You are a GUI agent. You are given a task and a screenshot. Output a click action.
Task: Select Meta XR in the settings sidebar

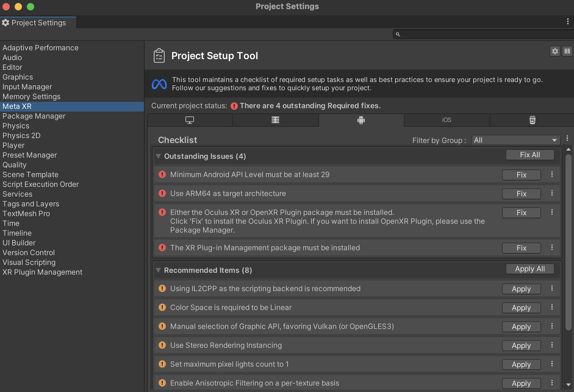[x=17, y=106]
